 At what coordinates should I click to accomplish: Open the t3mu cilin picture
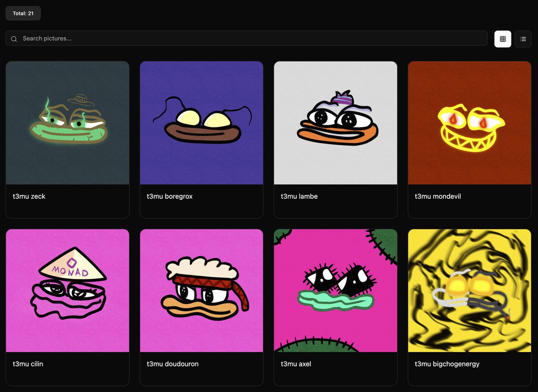click(68, 291)
